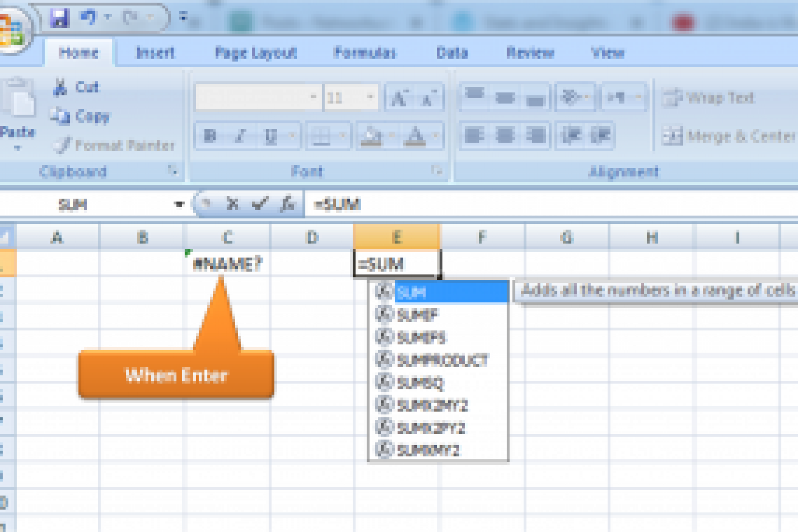Open the border style dropdown
Screen dimensions: 798x532
(342, 135)
